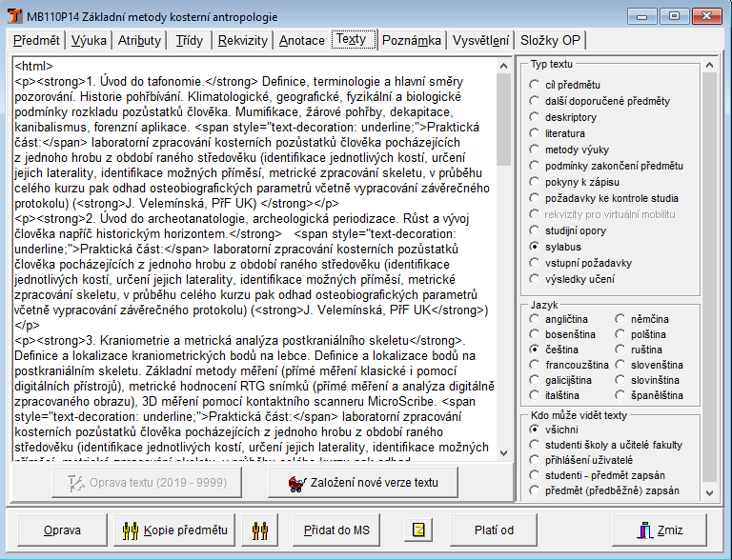The height and width of the screenshot is (560, 732).
Task: Click the yellow note icon button
Action: [417, 530]
